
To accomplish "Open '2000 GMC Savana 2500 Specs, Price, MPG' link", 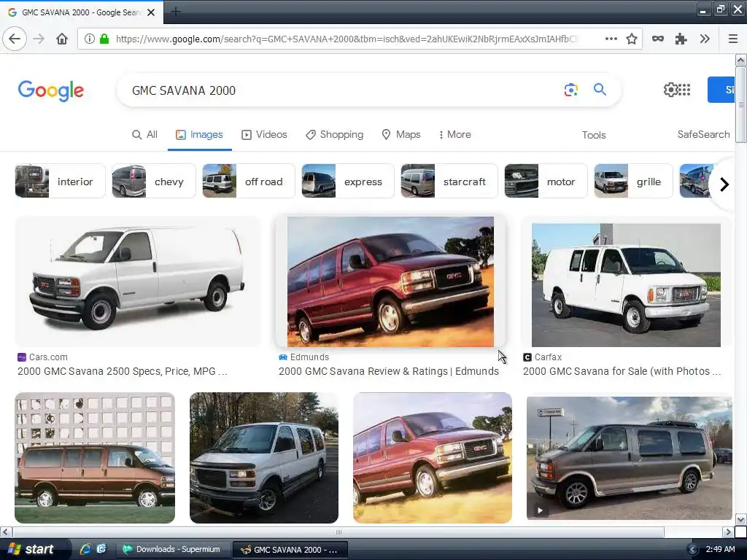I will [x=123, y=371].
